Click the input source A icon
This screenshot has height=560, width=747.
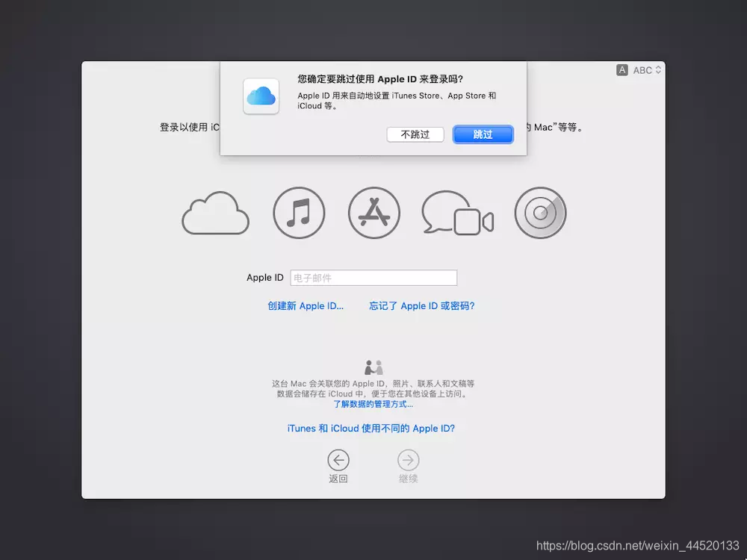pyautogui.click(x=622, y=70)
